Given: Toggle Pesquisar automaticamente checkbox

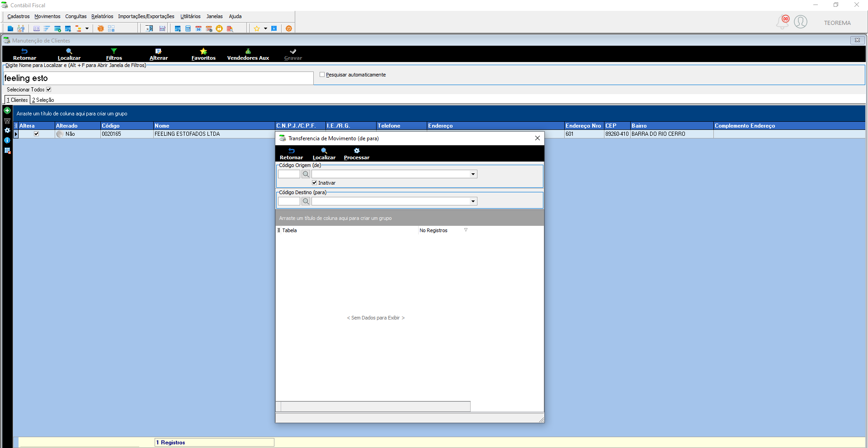Looking at the screenshot, I should 322,75.
